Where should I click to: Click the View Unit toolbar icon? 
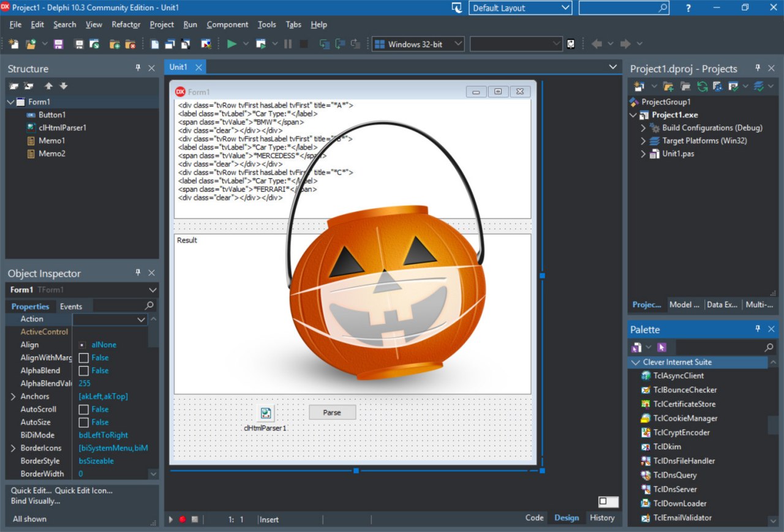[x=155, y=44]
